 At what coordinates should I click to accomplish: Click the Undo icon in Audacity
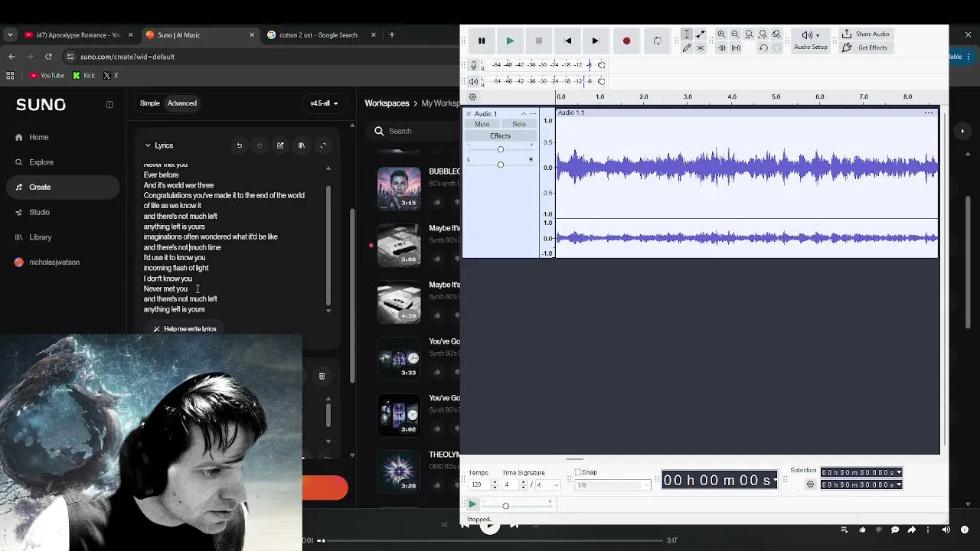click(x=763, y=48)
